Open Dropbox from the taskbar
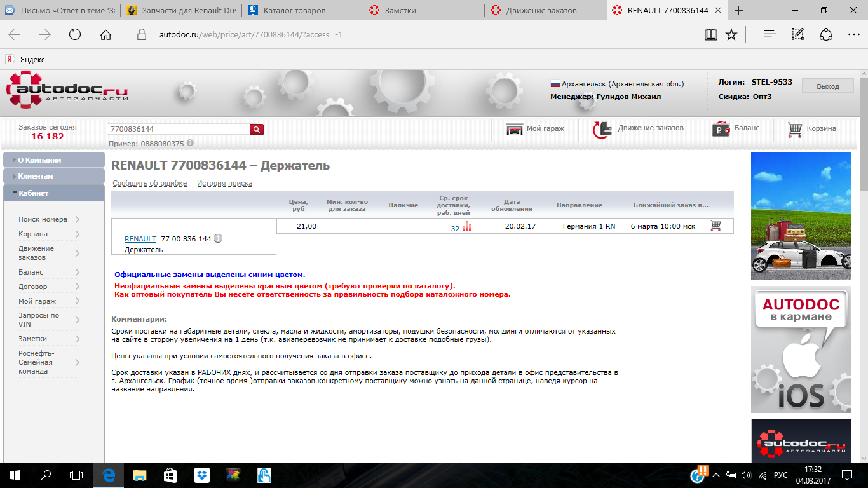 [201, 475]
